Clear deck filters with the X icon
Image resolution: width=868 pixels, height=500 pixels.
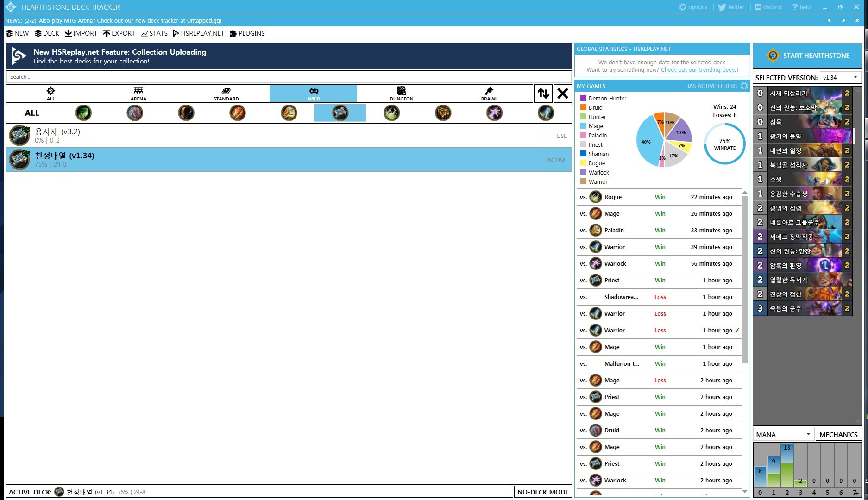[563, 94]
